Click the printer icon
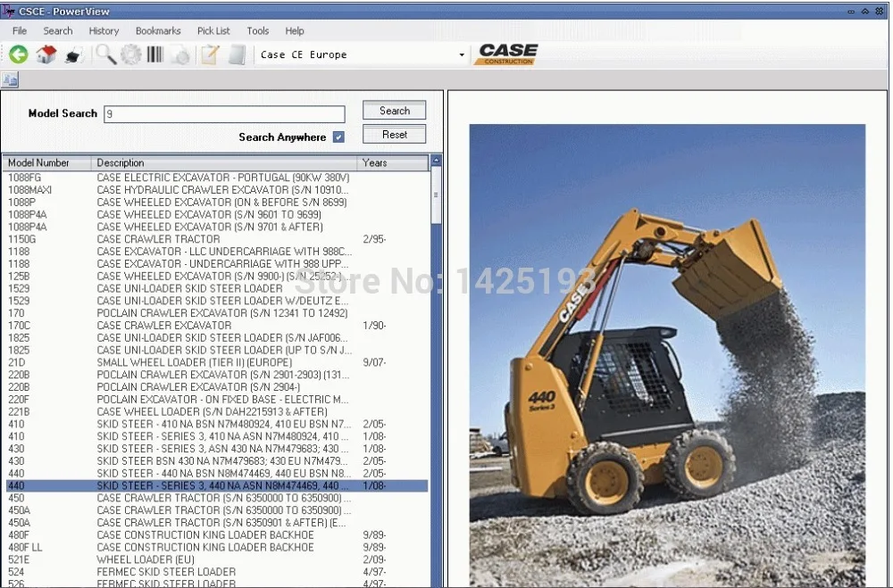 tap(73, 55)
